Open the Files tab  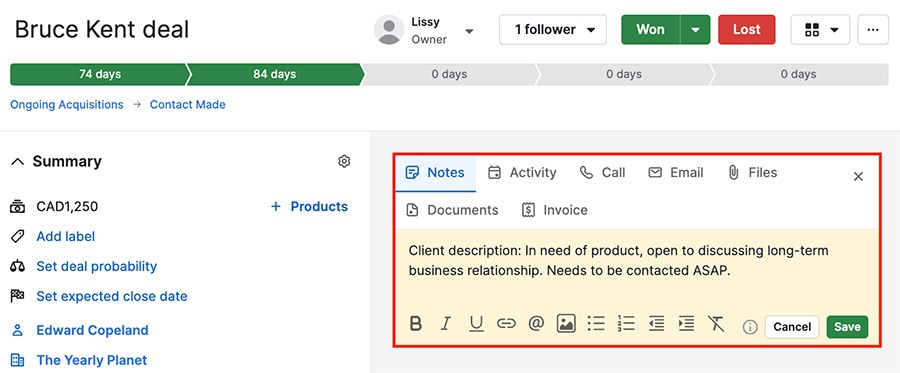click(x=752, y=173)
